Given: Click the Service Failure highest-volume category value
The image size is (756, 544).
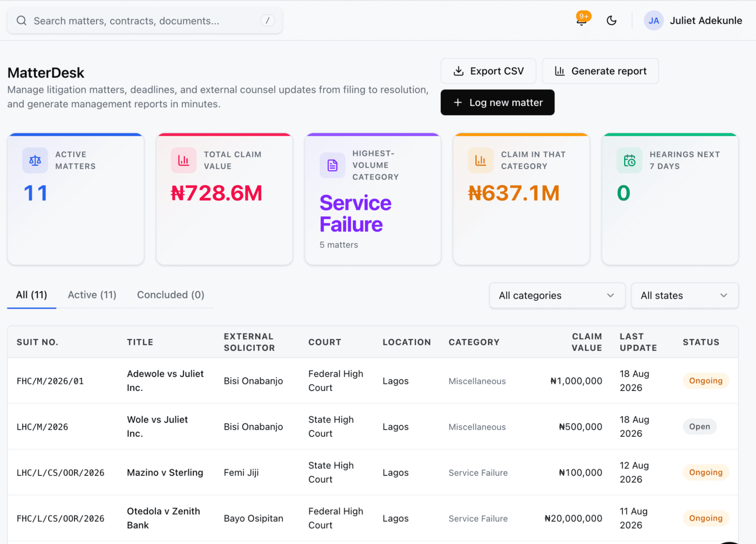Looking at the screenshot, I should pyautogui.click(x=355, y=213).
